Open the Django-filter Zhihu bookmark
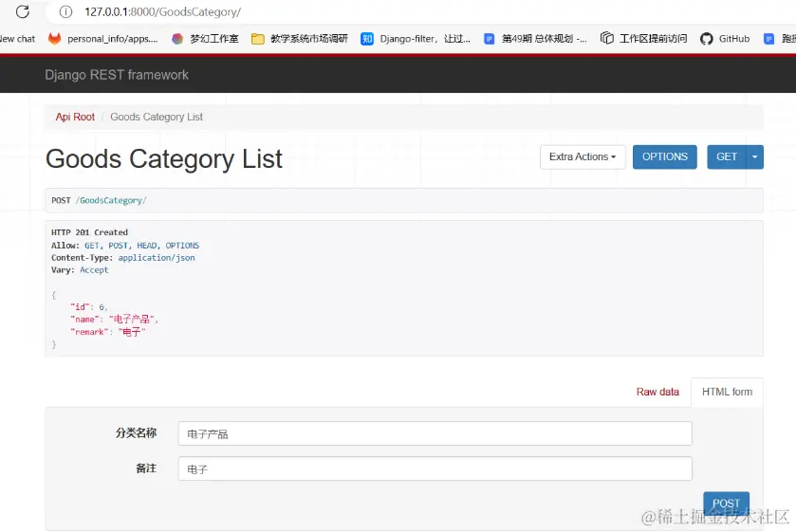The width and height of the screenshot is (796, 532). (x=416, y=39)
